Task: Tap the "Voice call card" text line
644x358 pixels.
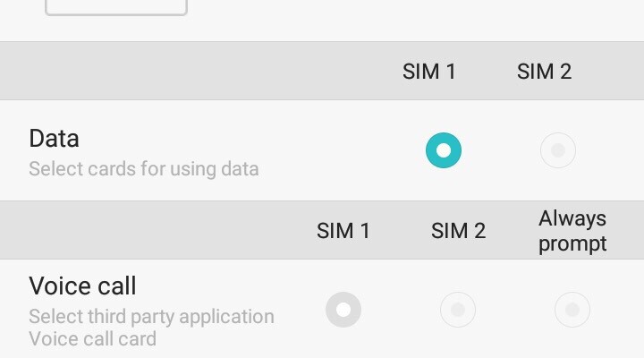Action: click(x=92, y=339)
